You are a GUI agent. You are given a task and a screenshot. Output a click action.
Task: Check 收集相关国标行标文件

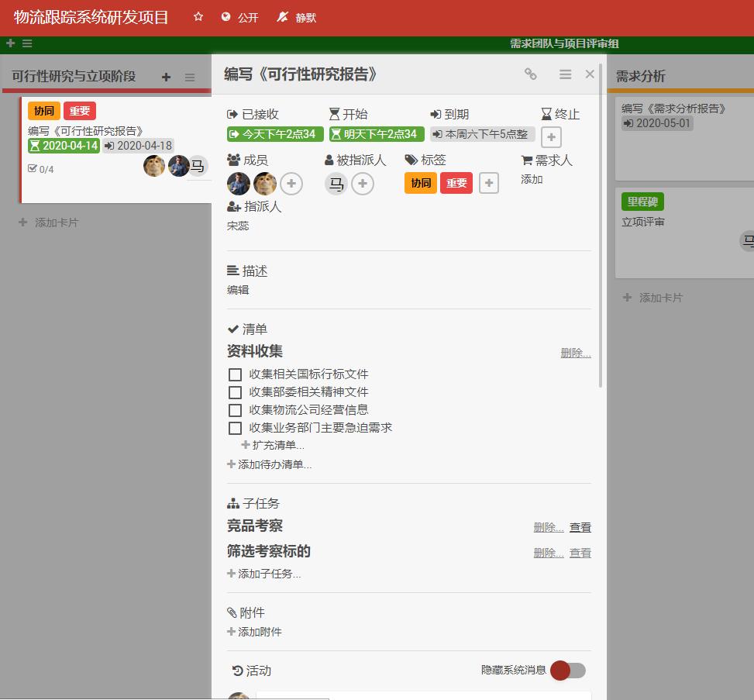point(235,374)
